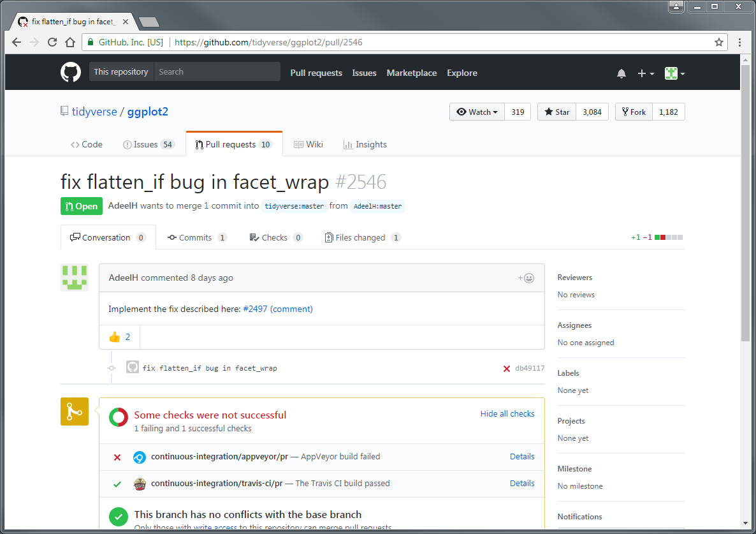Bookmark page with the star icon
Image resolution: width=756 pixels, height=534 pixels.
click(719, 43)
